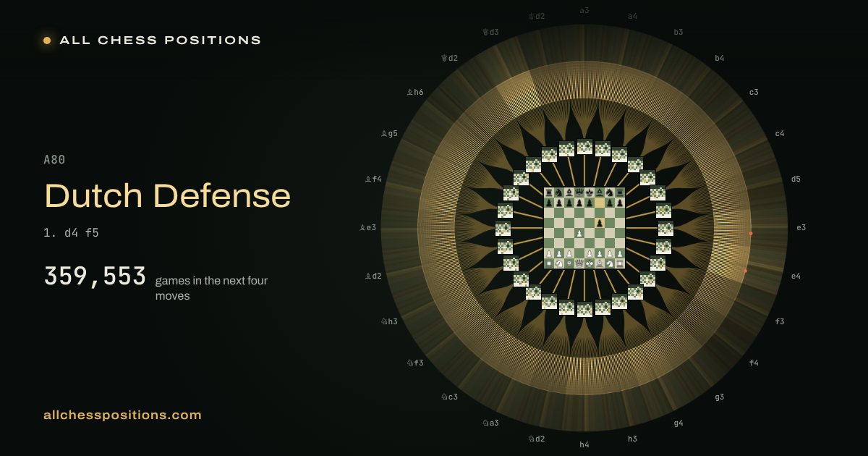Select the d5 move label

796,179
